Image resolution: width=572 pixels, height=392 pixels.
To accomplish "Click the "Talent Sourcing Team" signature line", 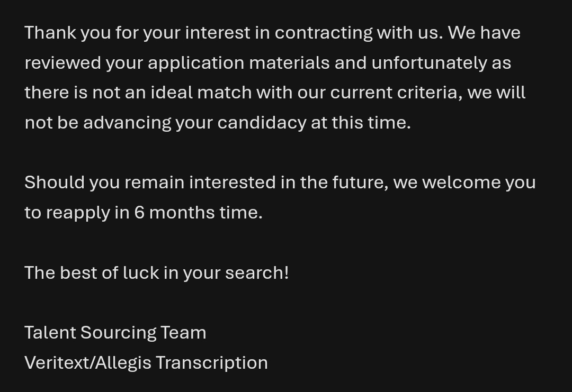I will pos(115,333).
